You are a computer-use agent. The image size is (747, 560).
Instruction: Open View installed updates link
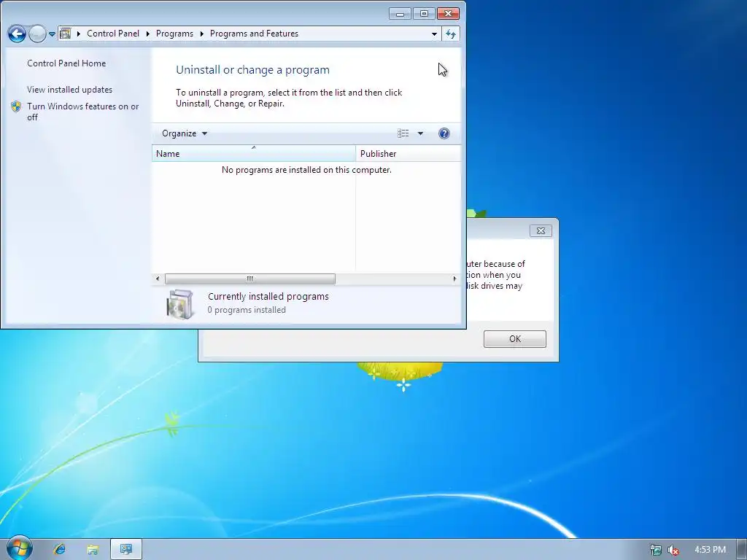click(x=69, y=90)
